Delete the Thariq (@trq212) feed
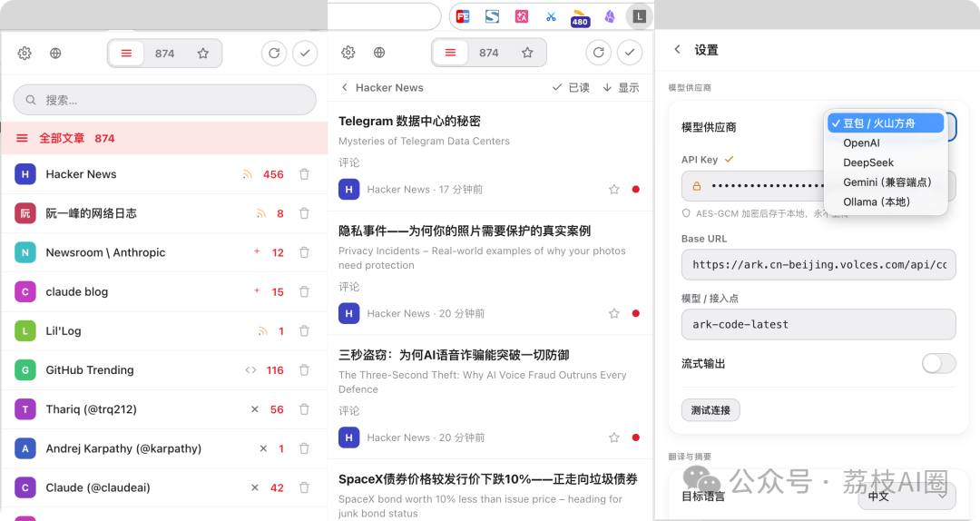 pyautogui.click(x=304, y=409)
